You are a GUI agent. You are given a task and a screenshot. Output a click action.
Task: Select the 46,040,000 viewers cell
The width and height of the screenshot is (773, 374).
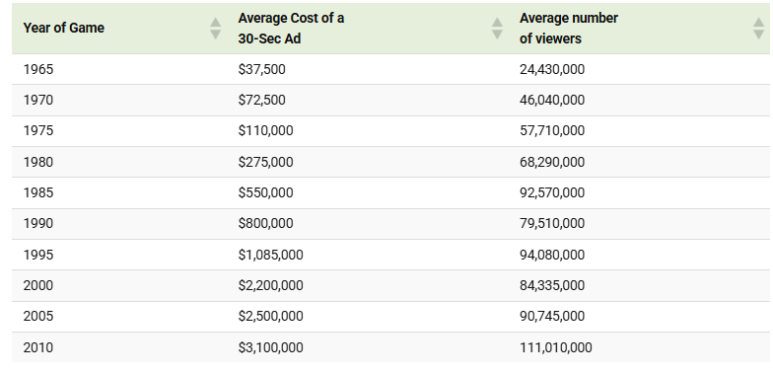tap(552, 101)
